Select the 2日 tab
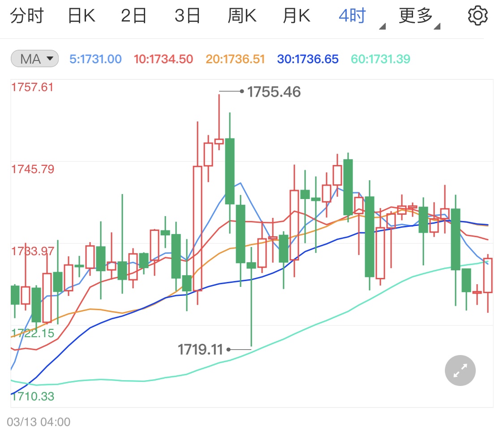This screenshot has height=429, width=504. coord(134,16)
